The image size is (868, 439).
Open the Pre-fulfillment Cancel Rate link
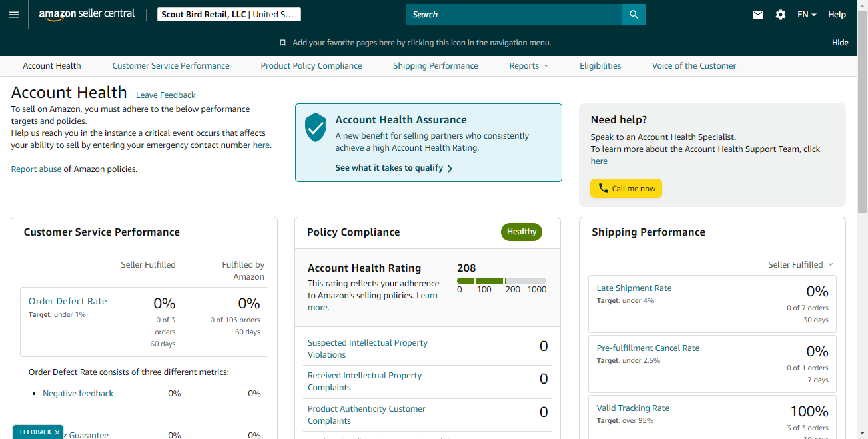pyautogui.click(x=648, y=348)
